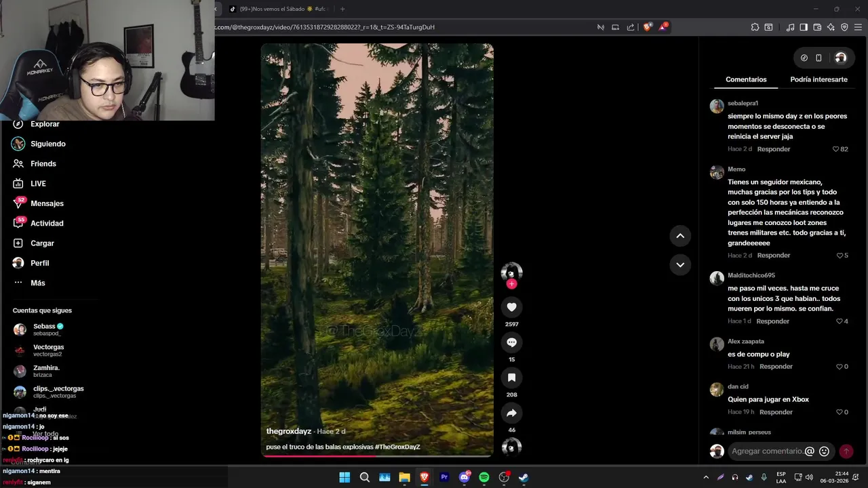The width and height of the screenshot is (868, 488).
Task: Open Brave Leo AI sparkle icon
Action: (831, 27)
